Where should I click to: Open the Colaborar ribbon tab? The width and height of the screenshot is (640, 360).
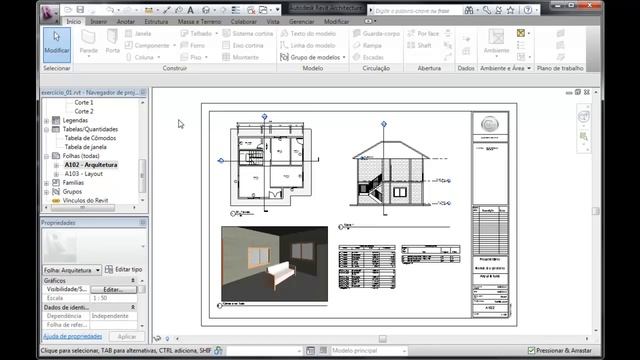coord(244,21)
